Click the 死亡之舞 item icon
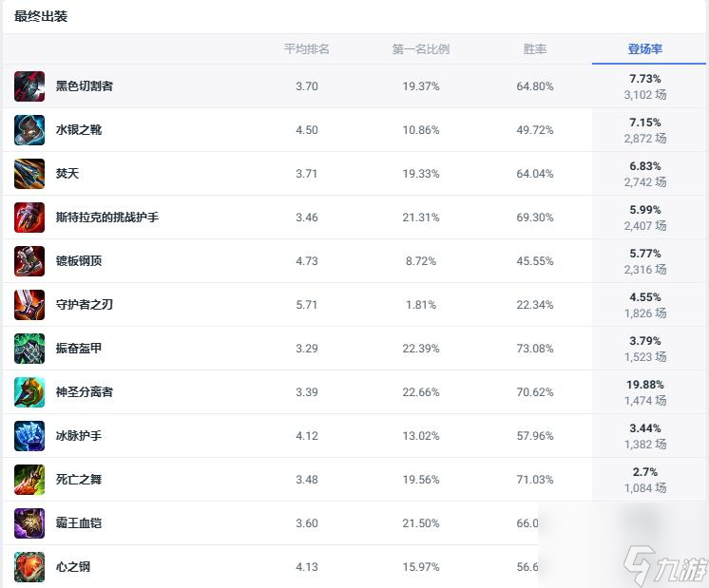 [29, 480]
